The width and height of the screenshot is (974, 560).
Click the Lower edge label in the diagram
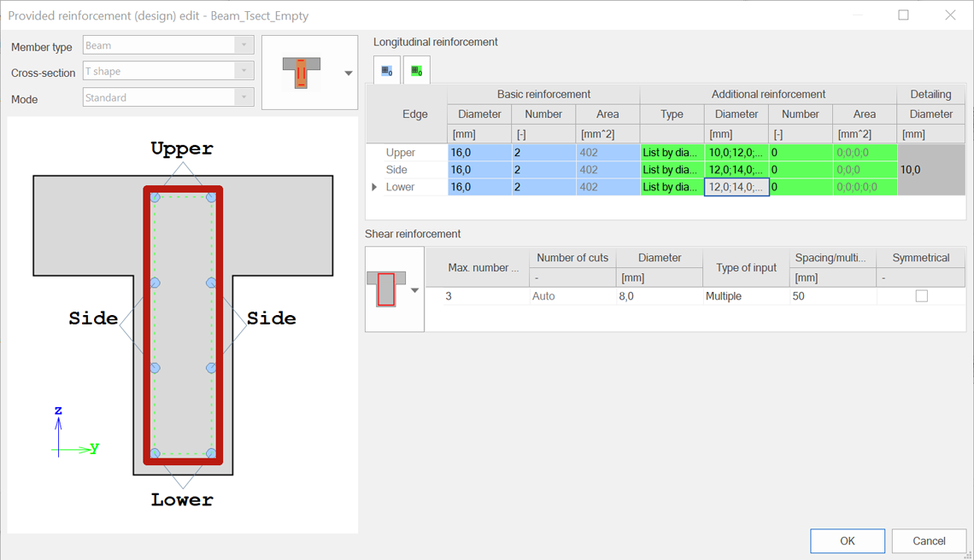pos(182,499)
